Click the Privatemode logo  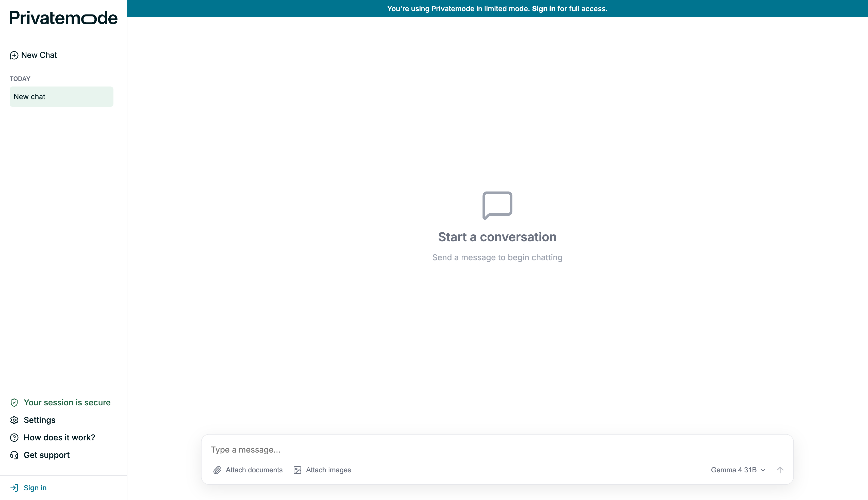point(63,18)
